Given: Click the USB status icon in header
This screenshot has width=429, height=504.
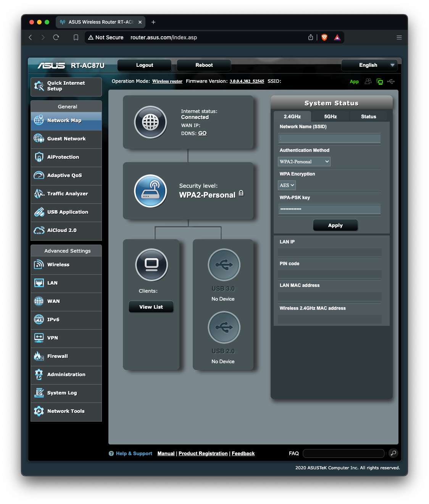Looking at the screenshot, I should pyautogui.click(x=391, y=81).
